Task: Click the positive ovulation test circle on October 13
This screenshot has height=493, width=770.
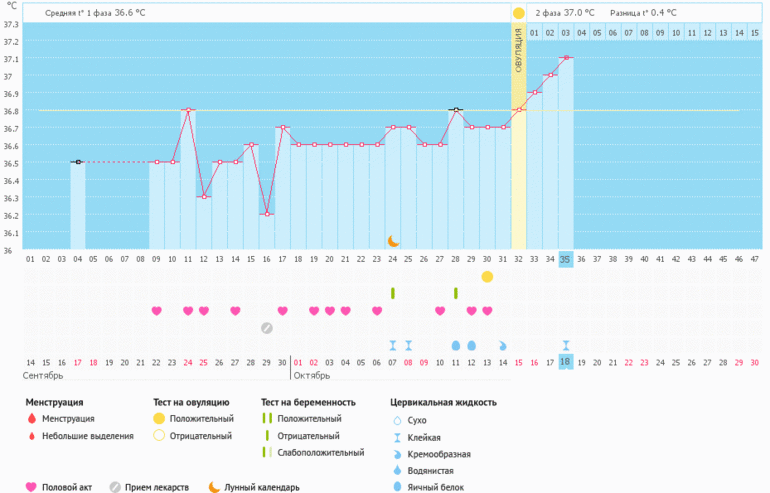Action: 487,276
